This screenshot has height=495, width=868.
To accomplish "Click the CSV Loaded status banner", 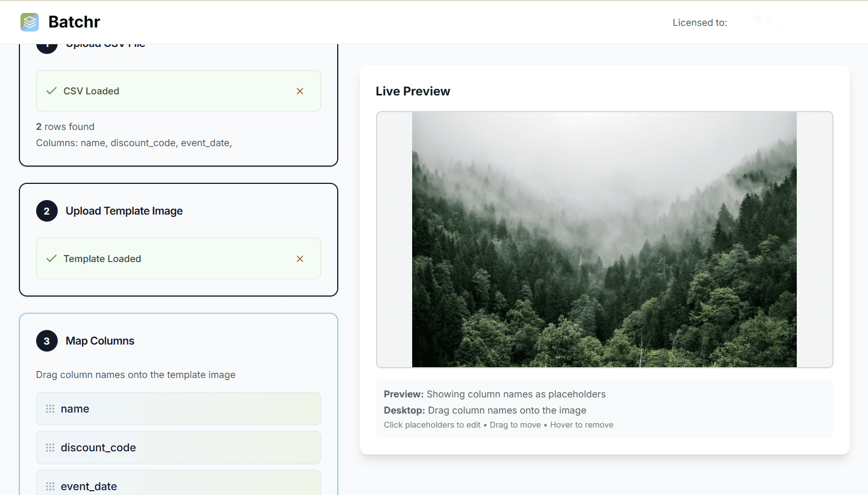I will pyautogui.click(x=178, y=91).
